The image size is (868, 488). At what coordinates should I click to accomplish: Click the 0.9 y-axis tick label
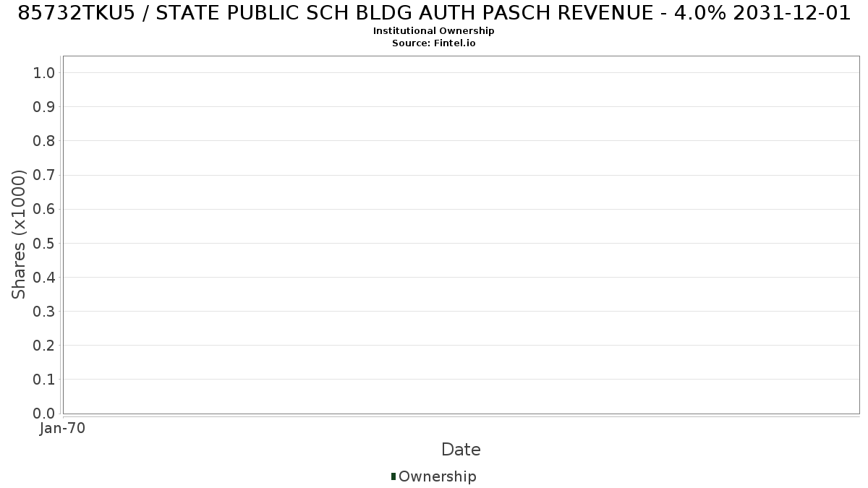(x=44, y=106)
